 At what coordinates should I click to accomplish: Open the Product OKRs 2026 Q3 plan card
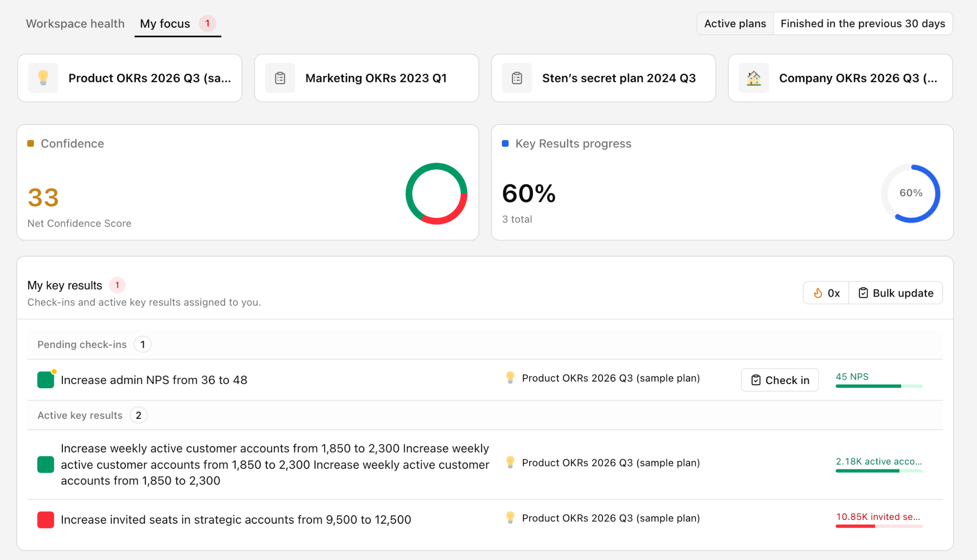pos(130,78)
